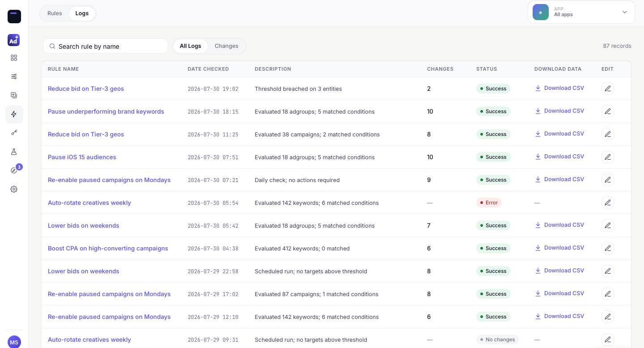The height and width of the screenshot is (348, 644).
Task: Open the Ad plus sidebar icon
Action: tap(14, 40)
